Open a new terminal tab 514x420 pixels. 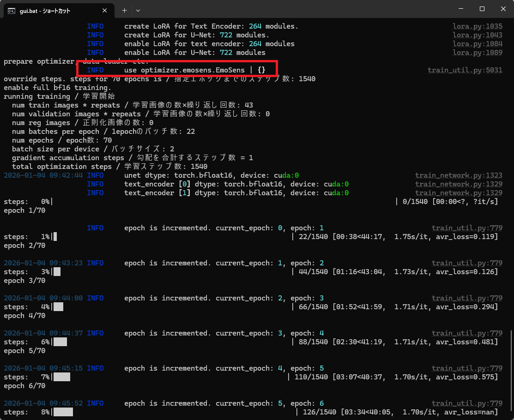[124, 10]
